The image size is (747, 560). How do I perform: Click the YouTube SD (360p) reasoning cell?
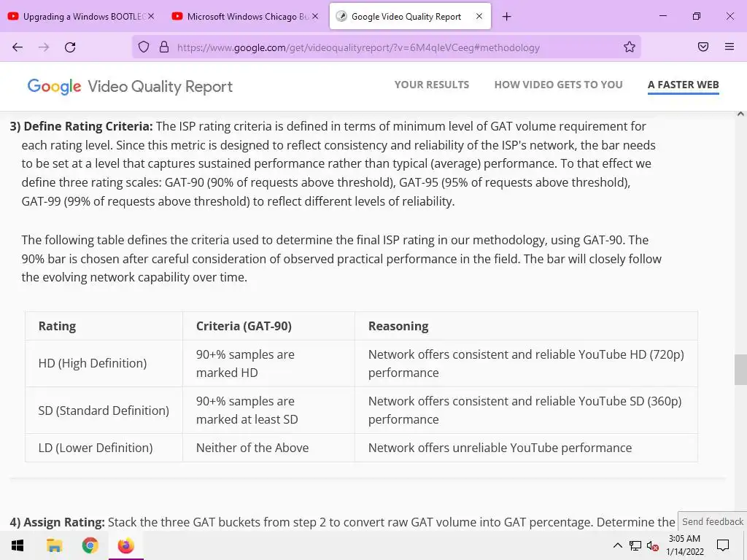pos(525,410)
